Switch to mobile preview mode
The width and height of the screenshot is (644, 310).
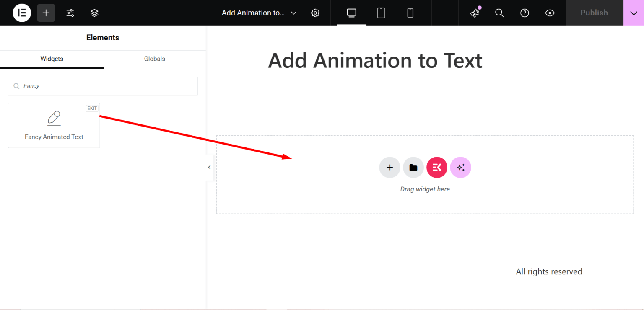coord(410,13)
